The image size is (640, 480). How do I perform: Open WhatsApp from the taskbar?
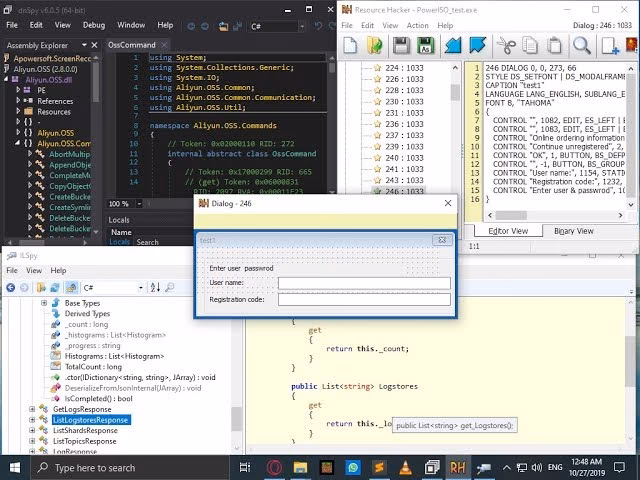[353, 468]
